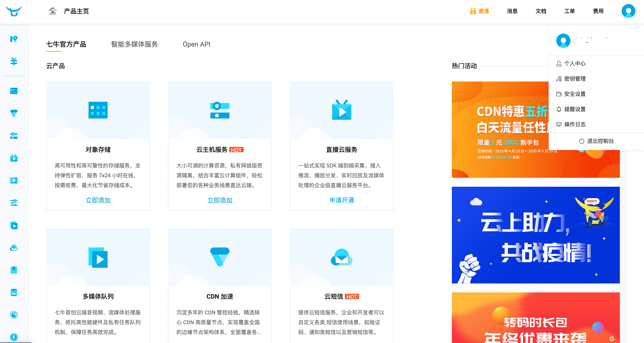Image resolution: width=644 pixels, height=343 pixels.
Task: Open the 转码时长包 promotion banner
Action: pos(535,317)
